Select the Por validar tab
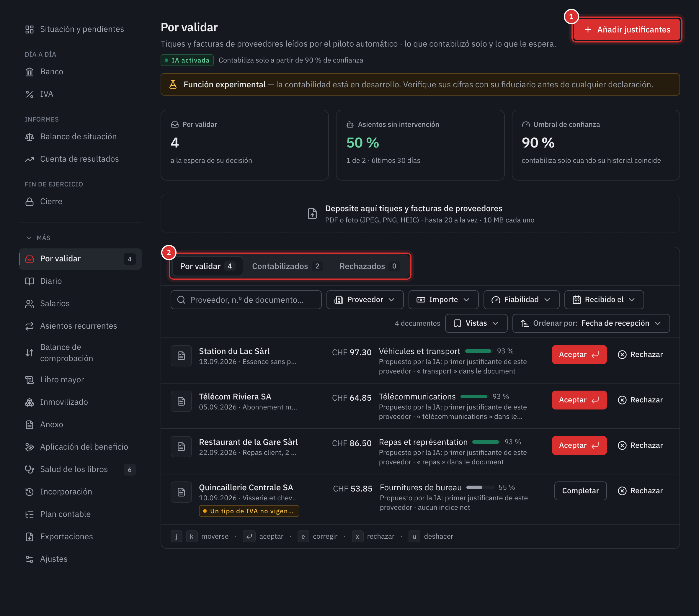 [208, 266]
